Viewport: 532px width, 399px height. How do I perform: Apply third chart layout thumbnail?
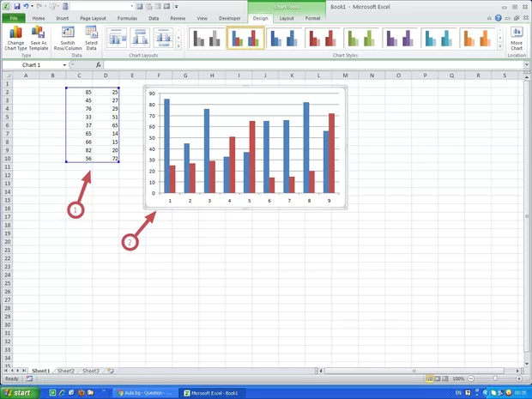coord(163,38)
